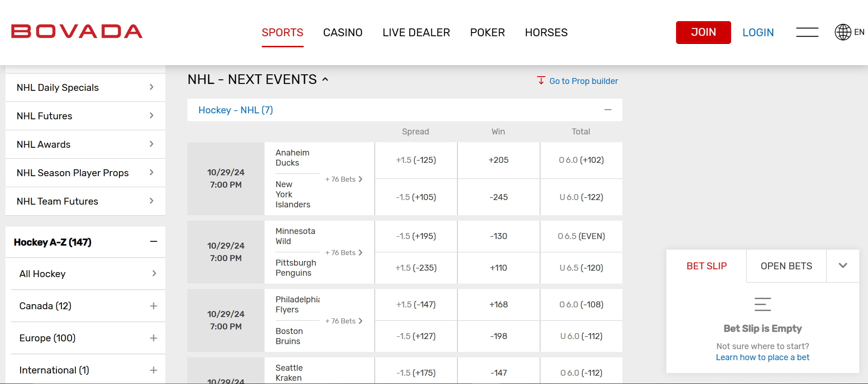The width and height of the screenshot is (868, 384).
Task: Select total U 6.0 (-122)
Action: [x=581, y=197]
